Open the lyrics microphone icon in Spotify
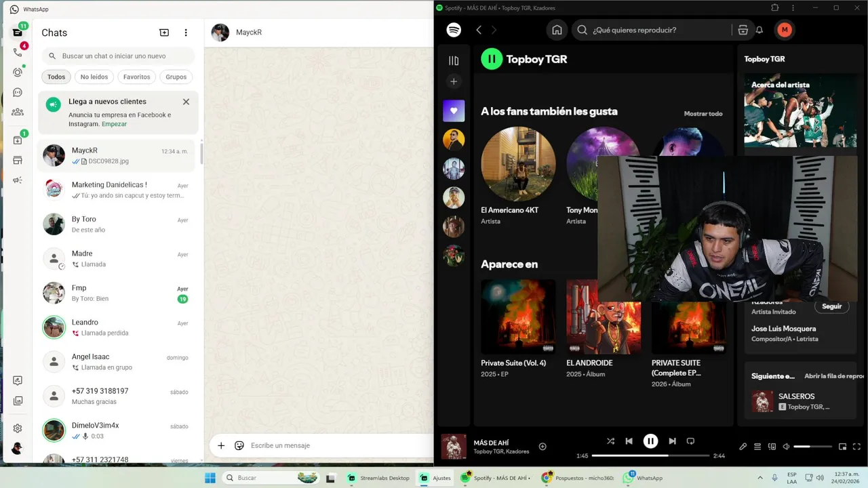Viewport: 868px width, 488px height. coord(743,447)
